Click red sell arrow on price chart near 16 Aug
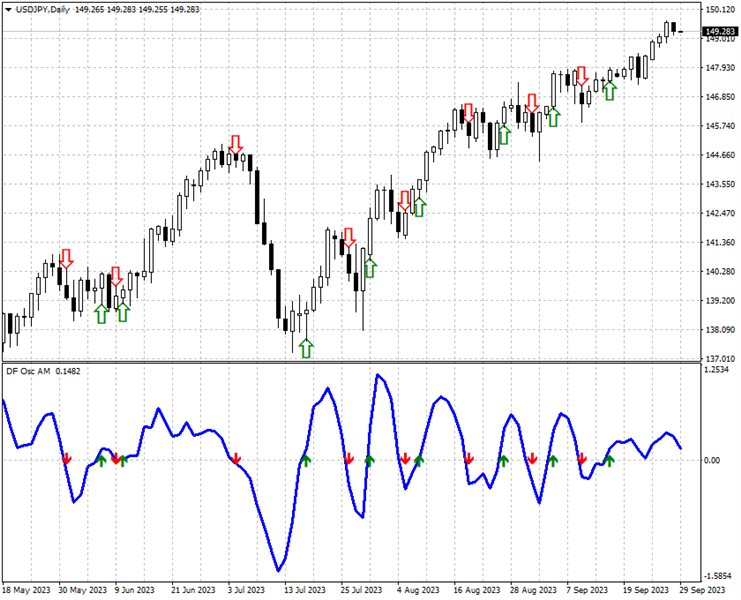 pyautogui.click(x=468, y=113)
